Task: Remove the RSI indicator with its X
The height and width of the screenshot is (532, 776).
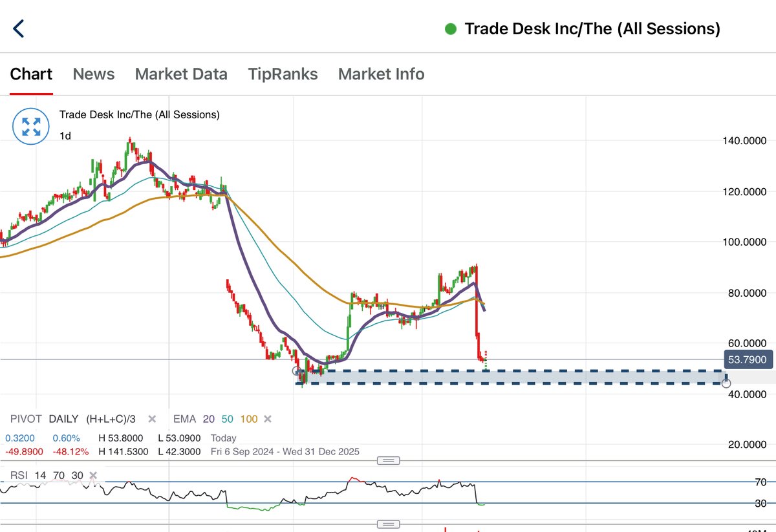Action: point(94,476)
